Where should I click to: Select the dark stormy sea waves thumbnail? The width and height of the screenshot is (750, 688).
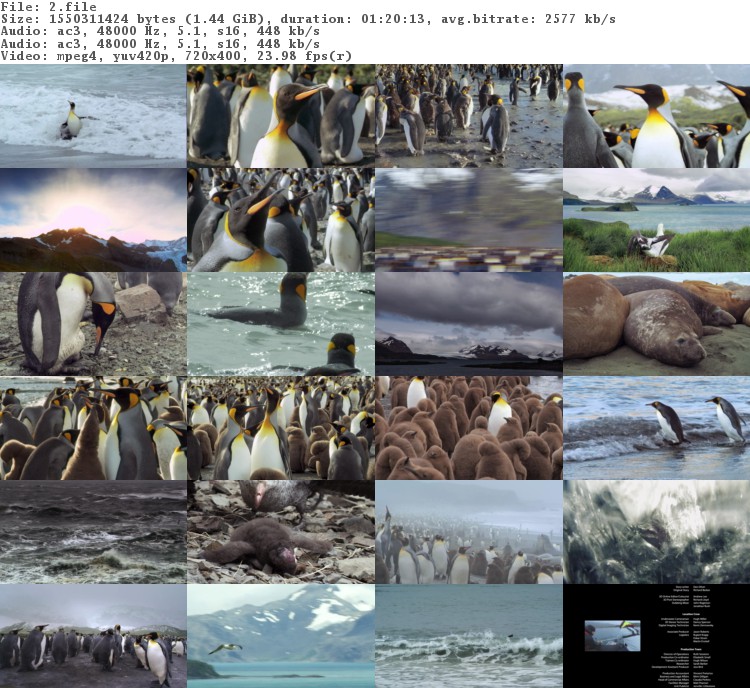tap(93, 532)
